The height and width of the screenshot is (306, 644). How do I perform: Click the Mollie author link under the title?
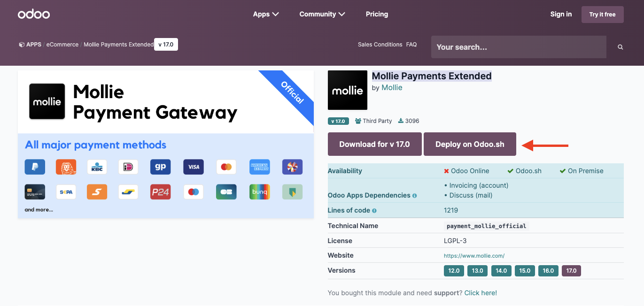click(392, 88)
